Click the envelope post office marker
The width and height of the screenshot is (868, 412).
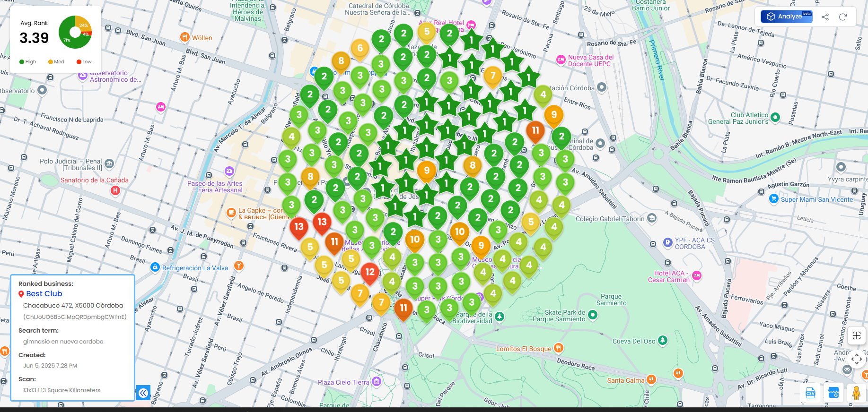coord(847,370)
